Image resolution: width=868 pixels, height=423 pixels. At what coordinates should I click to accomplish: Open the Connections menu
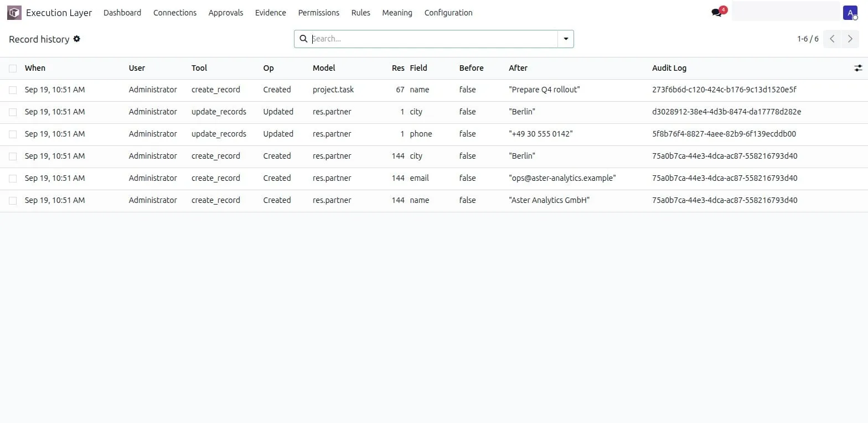(x=175, y=13)
